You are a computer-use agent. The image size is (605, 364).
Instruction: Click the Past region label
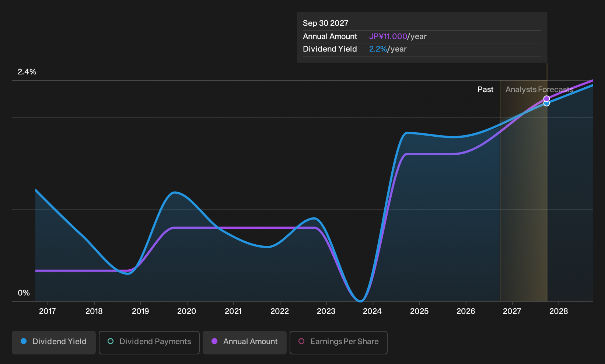[485, 90]
